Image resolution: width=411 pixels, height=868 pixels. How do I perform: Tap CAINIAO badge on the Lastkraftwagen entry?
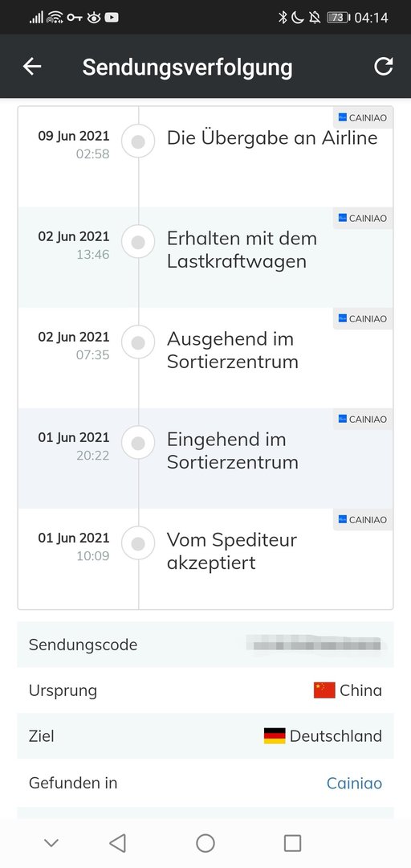click(x=363, y=218)
